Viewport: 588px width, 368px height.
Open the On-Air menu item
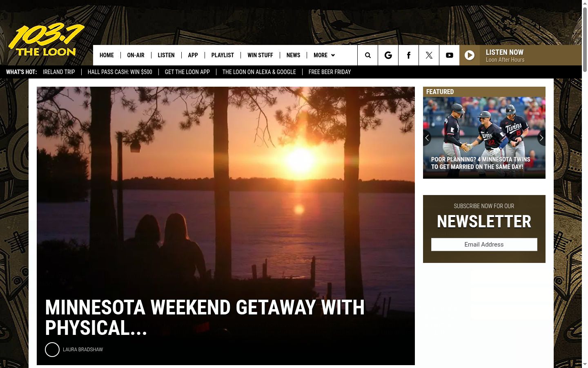coord(136,55)
